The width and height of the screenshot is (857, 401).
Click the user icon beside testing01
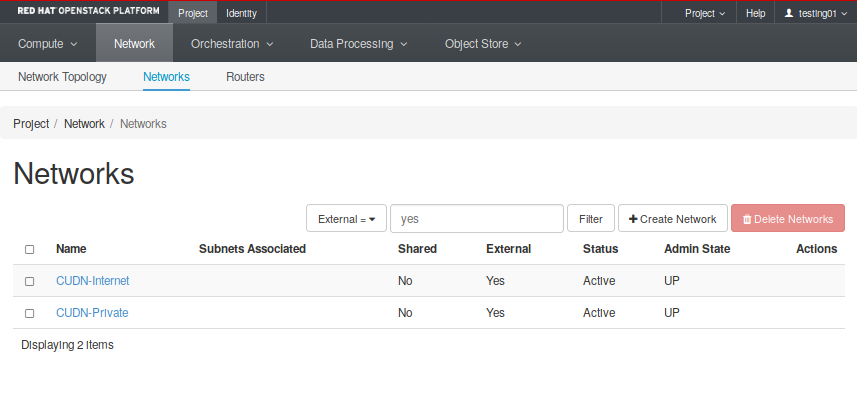coord(789,13)
